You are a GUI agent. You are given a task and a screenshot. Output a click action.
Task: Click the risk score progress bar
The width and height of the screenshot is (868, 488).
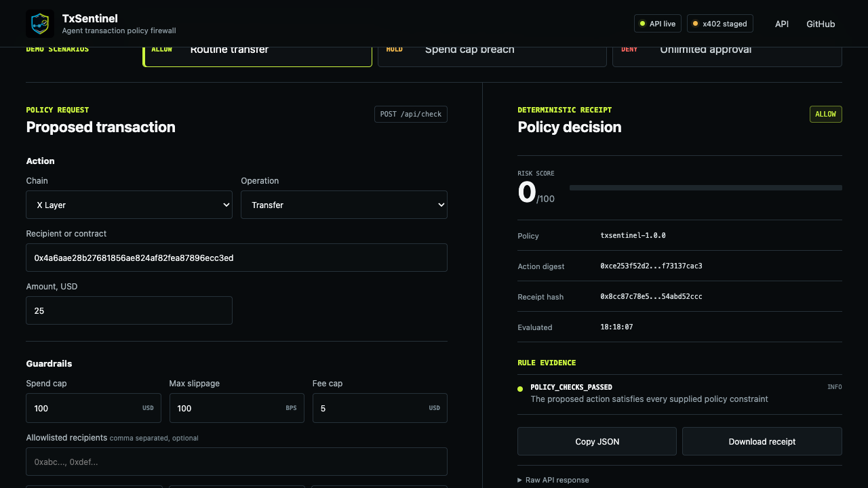706,188
